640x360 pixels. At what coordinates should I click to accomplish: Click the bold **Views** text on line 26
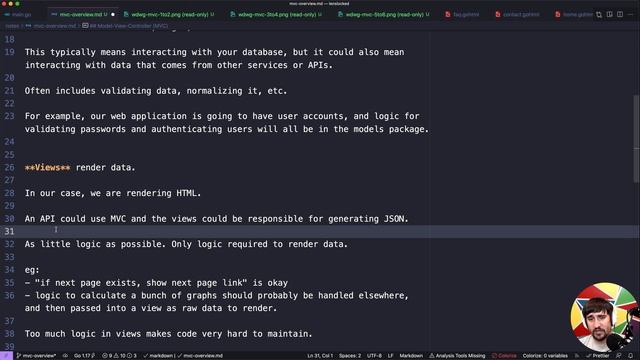(47, 167)
